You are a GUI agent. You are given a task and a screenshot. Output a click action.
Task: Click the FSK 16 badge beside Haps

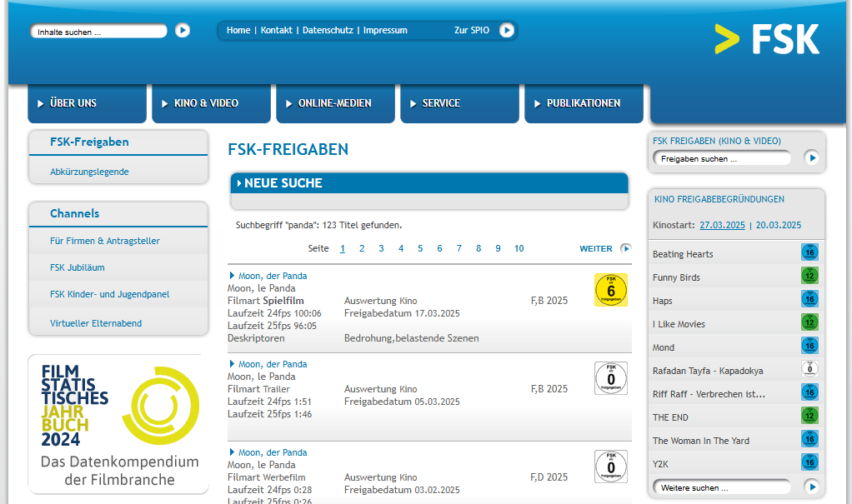pyautogui.click(x=809, y=299)
